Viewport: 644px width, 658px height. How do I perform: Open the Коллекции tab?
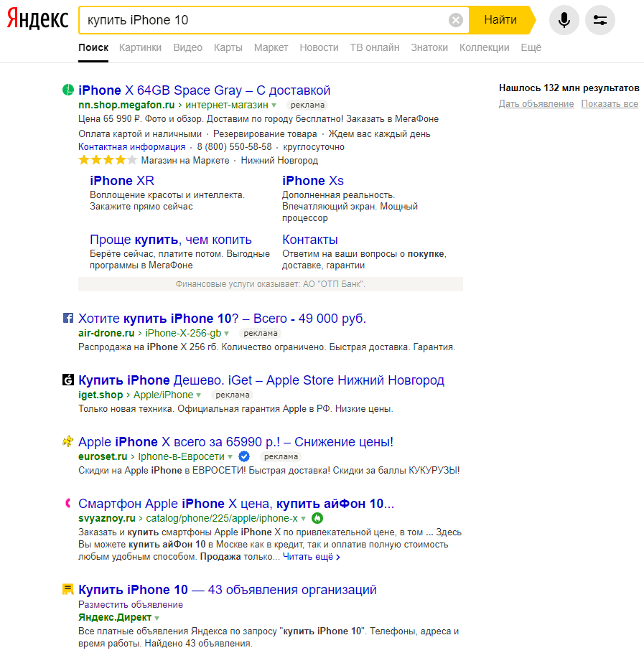(484, 48)
